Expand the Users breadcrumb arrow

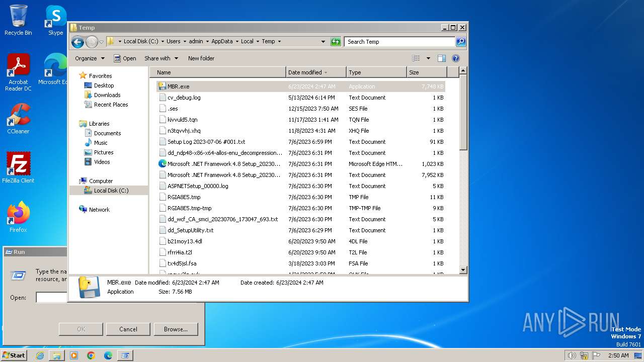coord(185,42)
